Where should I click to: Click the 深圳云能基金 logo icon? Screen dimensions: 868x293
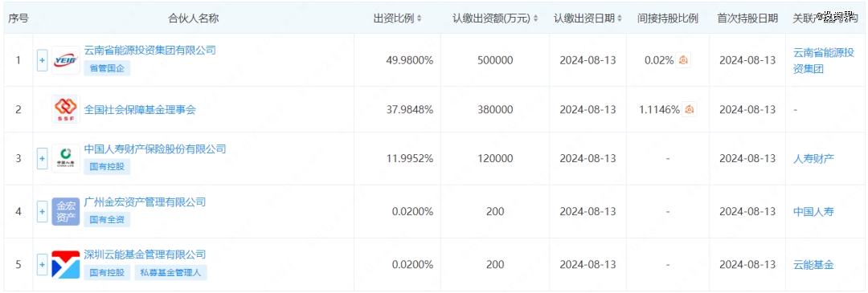point(66,264)
